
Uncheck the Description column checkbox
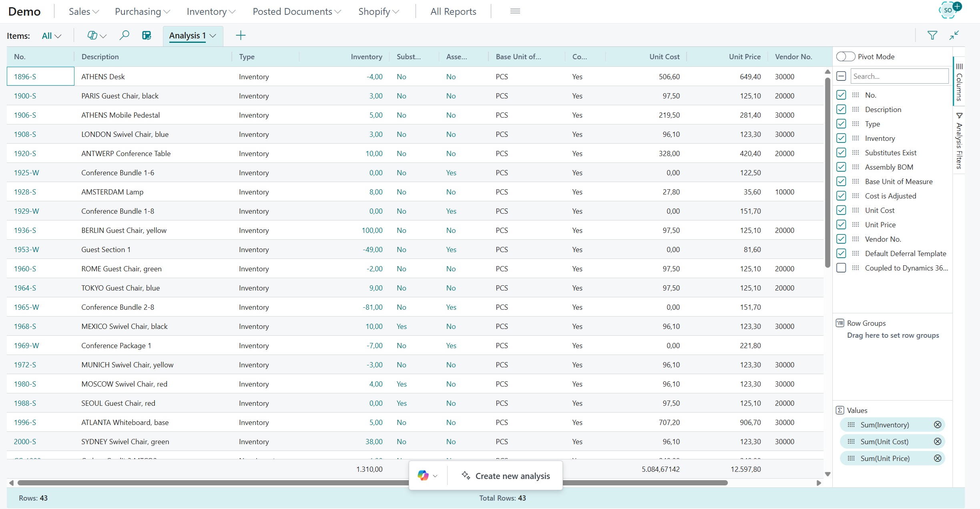841,109
